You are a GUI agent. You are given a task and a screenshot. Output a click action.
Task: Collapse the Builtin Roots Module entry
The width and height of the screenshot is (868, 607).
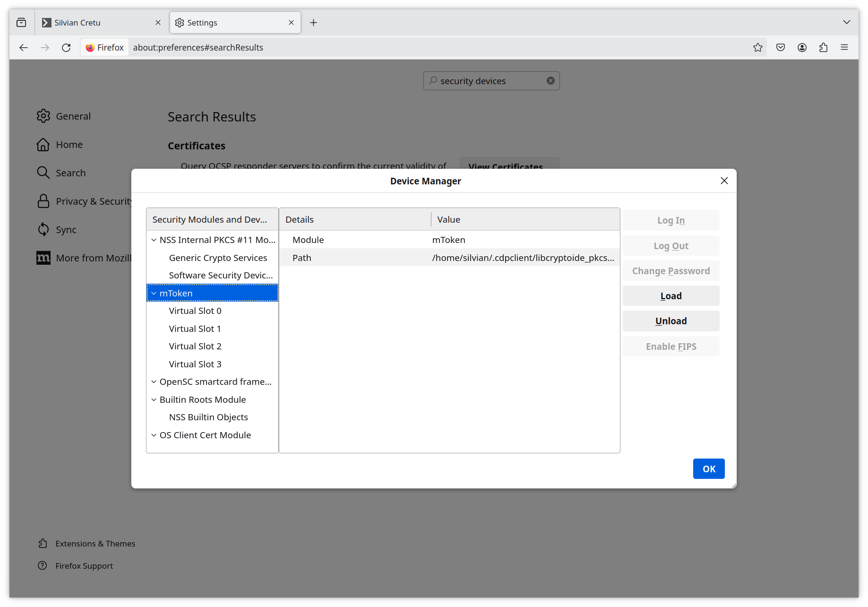point(154,399)
